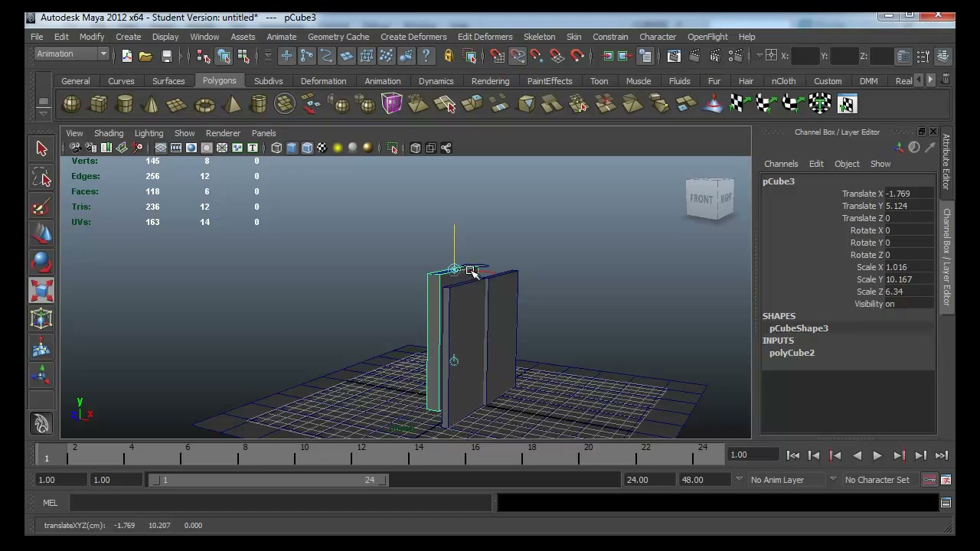980x551 pixels.
Task: Toggle textured display checker icon
Action: click(322, 148)
